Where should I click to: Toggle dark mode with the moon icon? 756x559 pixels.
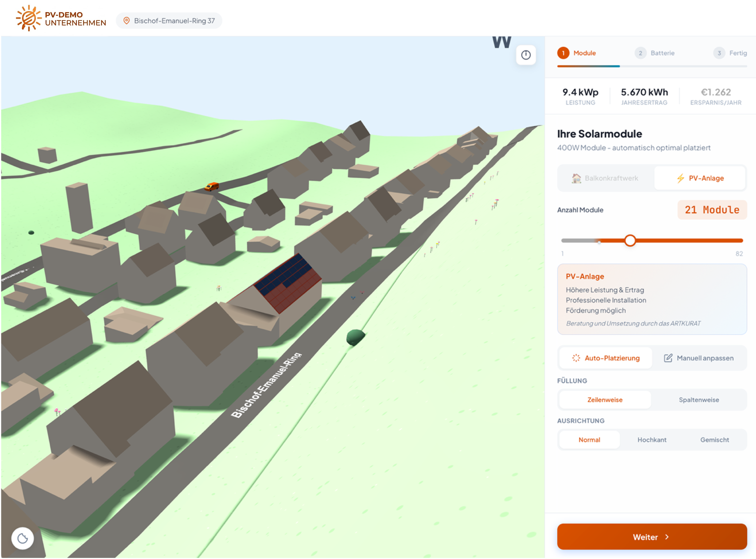point(22,538)
